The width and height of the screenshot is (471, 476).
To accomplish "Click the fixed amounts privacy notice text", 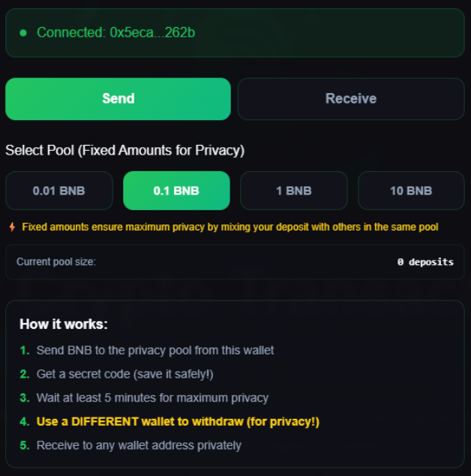I will click(x=229, y=227).
